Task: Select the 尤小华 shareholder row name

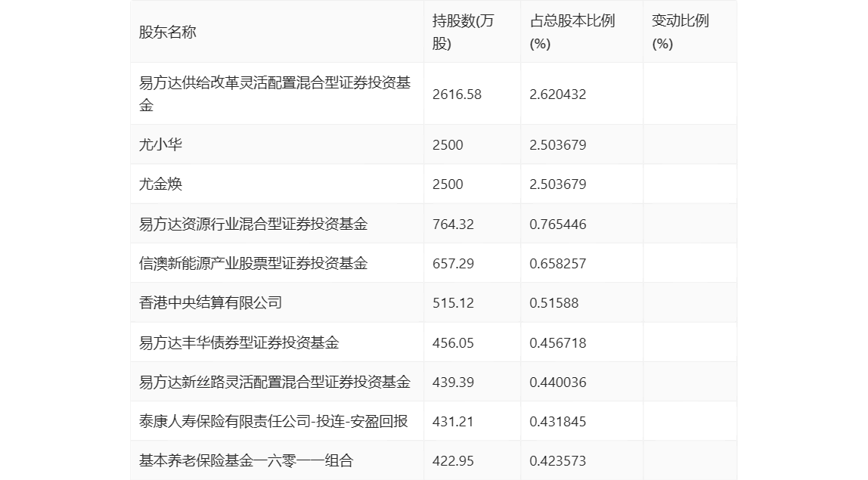Action: 160,144
